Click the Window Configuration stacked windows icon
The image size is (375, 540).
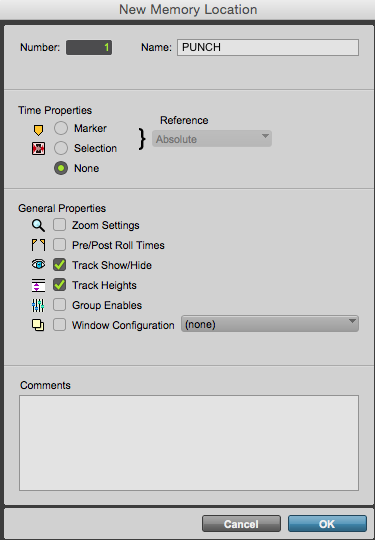[x=38, y=325]
